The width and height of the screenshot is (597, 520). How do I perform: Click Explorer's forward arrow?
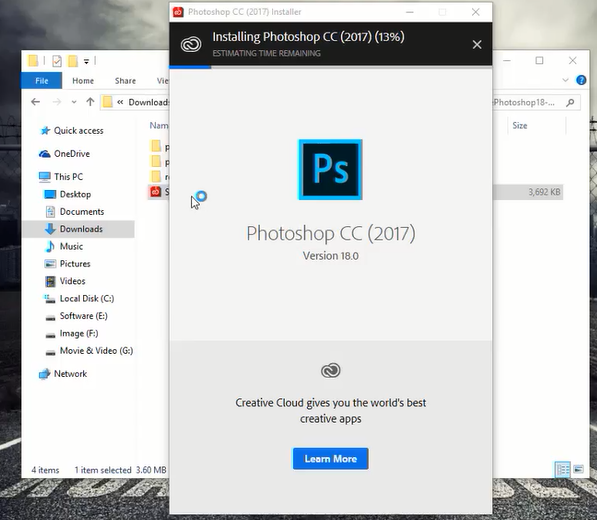click(x=57, y=102)
